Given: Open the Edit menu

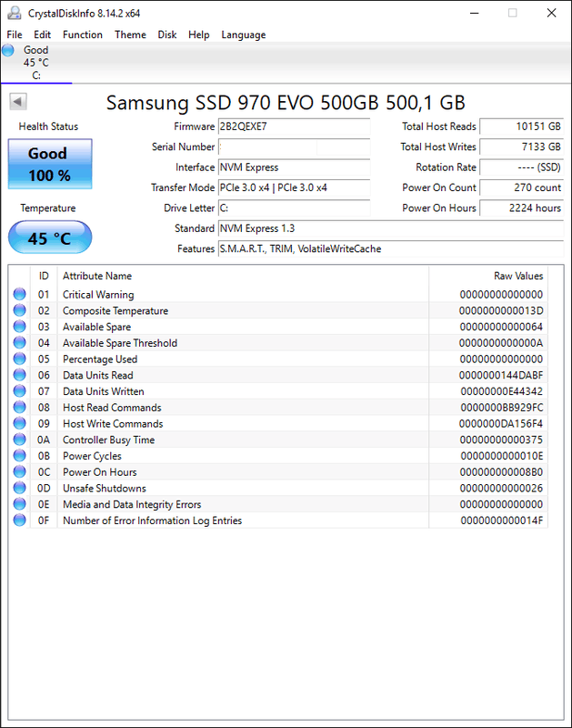Looking at the screenshot, I should [x=42, y=35].
